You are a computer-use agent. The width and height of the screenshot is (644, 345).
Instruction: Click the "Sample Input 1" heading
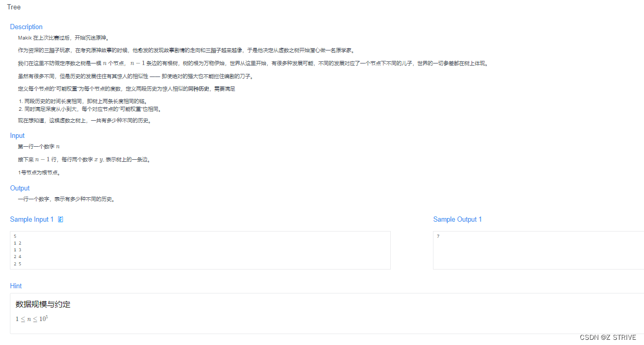click(x=32, y=220)
